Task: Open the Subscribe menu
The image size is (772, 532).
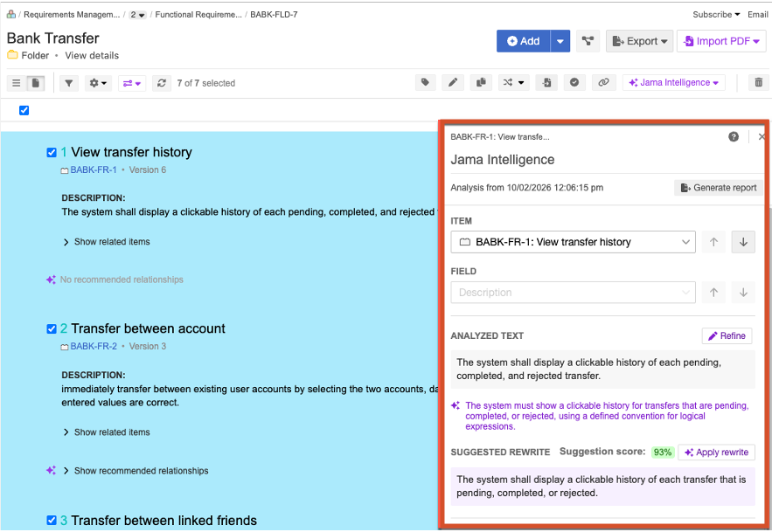Action: tap(716, 14)
